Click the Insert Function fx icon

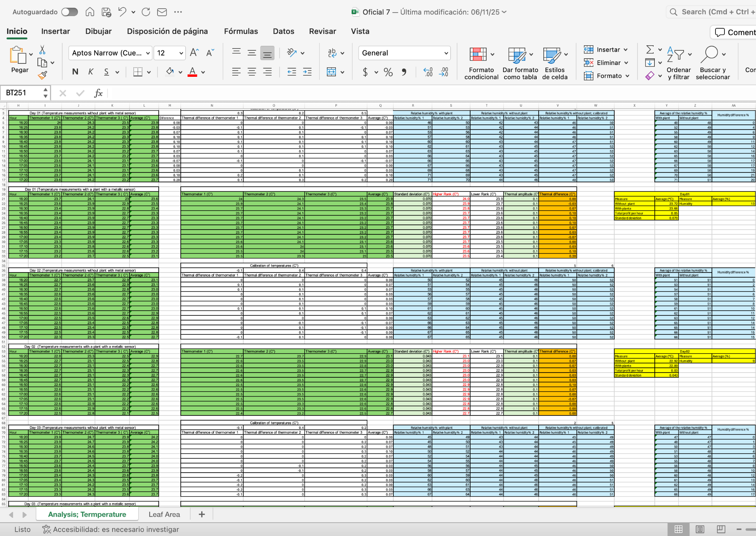pos(98,93)
